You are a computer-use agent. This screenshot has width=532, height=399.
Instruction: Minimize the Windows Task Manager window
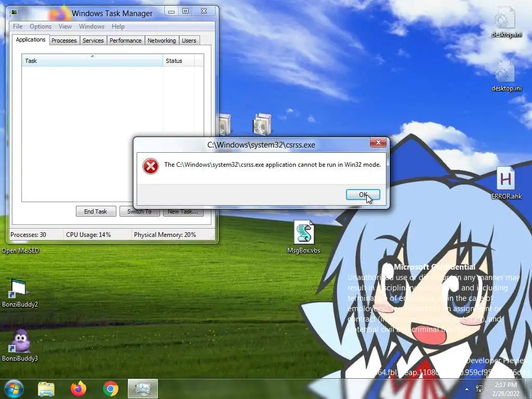171,11
